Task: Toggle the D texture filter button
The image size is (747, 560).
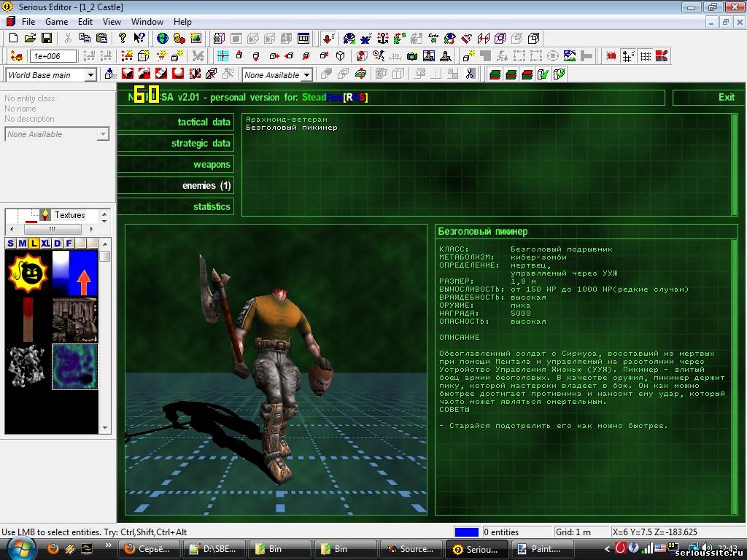Action: pos(57,244)
